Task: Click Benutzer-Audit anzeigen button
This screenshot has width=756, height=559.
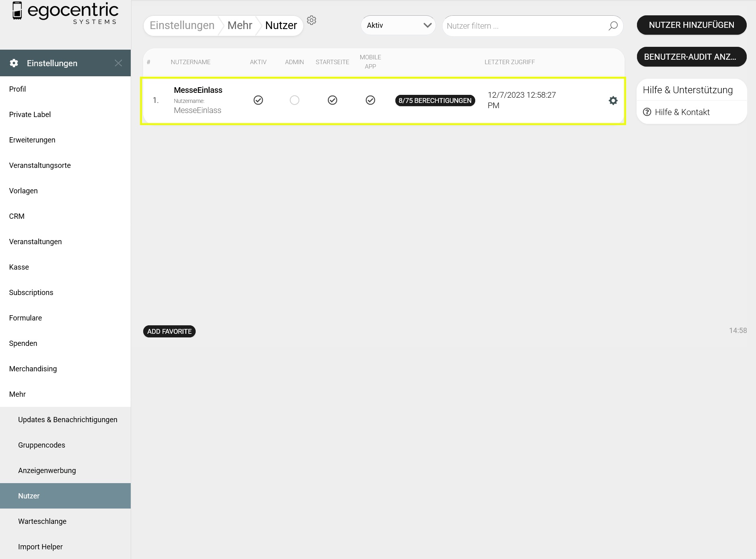Action: pyautogui.click(x=691, y=57)
